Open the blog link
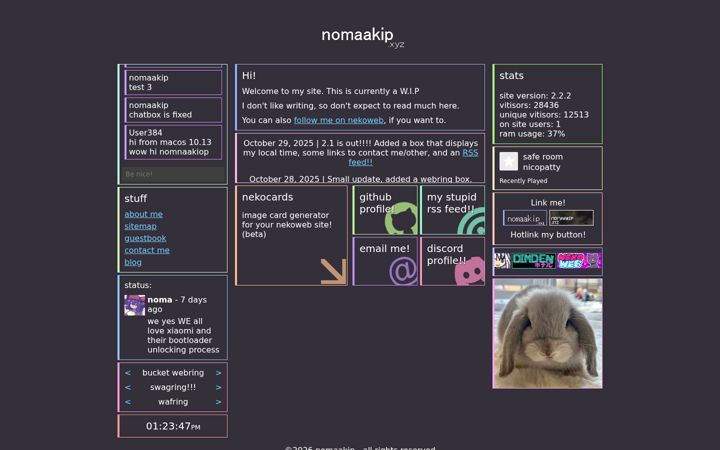Viewport: 720px width, 450px height. tap(133, 262)
